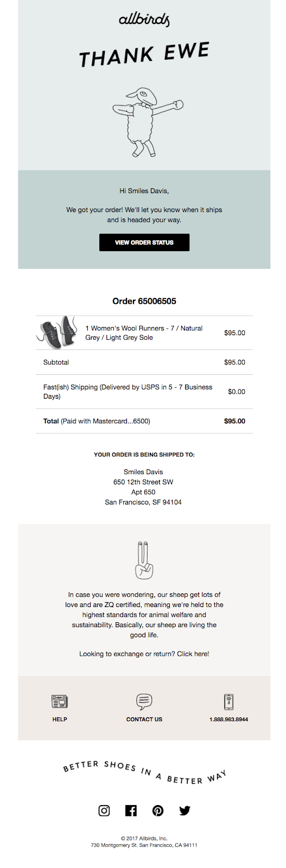Click the Help newspaper icon
Image resolution: width=286 pixels, height=868 pixels.
click(60, 701)
